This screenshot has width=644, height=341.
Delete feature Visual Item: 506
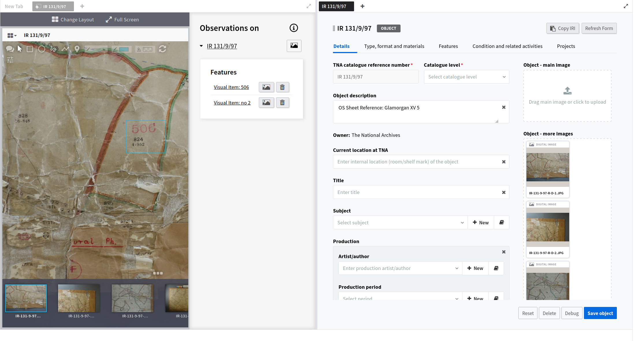pos(282,87)
